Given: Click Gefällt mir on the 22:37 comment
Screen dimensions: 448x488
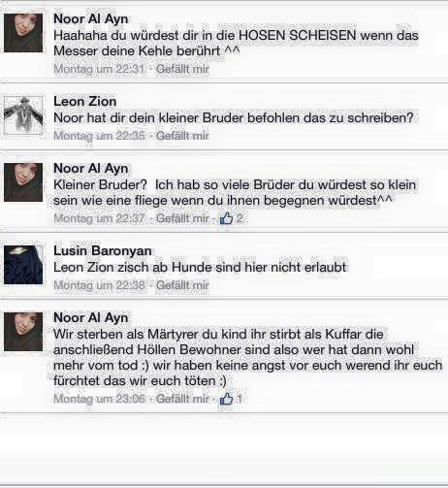Looking at the screenshot, I should click(182, 218).
